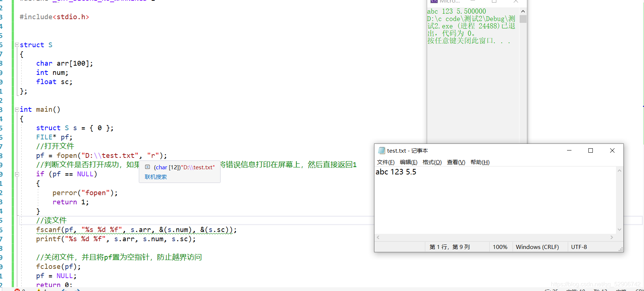This screenshot has width=644, height=291.
Task: Click the 'struct S s = { 0 };' line
Action: coord(75,128)
